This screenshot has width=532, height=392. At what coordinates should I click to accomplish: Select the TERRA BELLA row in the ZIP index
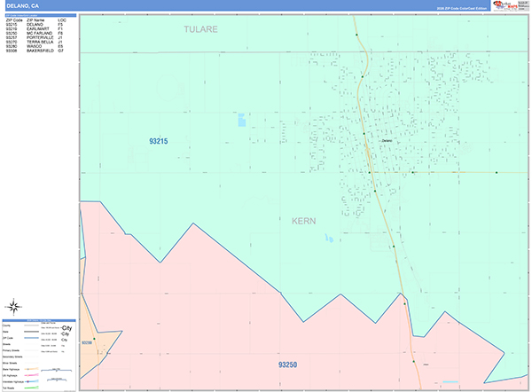35,42
